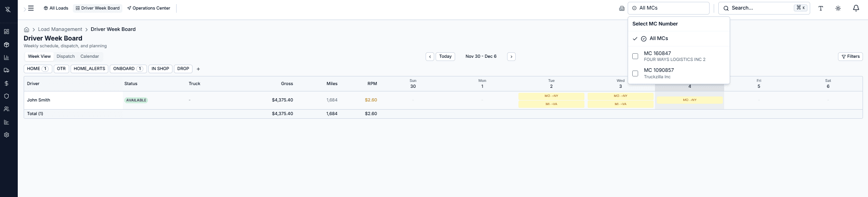Viewport: 868px width, 197px height.
Task: Go to previous week with left chevron
Action: tap(430, 57)
